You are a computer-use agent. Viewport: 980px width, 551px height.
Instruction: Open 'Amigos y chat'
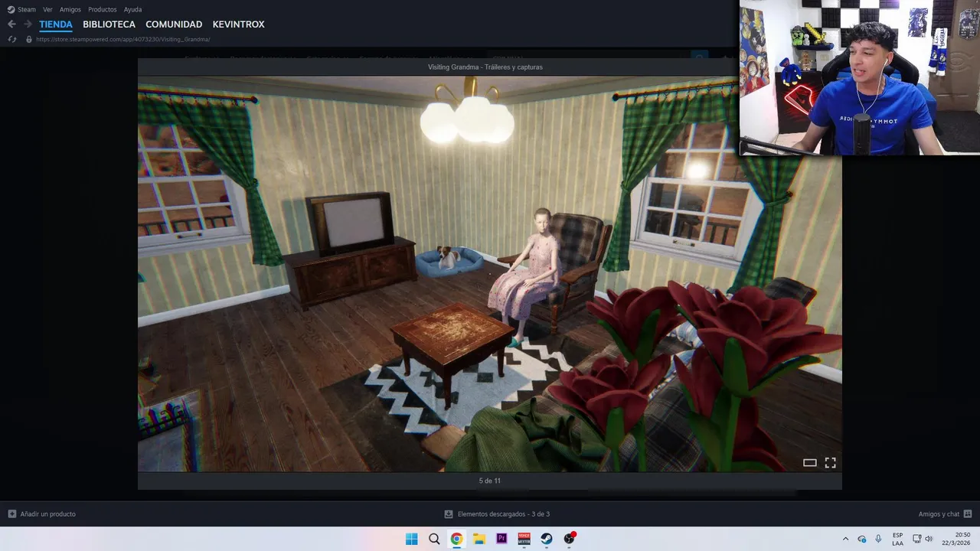pyautogui.click(x=939, y=514)
